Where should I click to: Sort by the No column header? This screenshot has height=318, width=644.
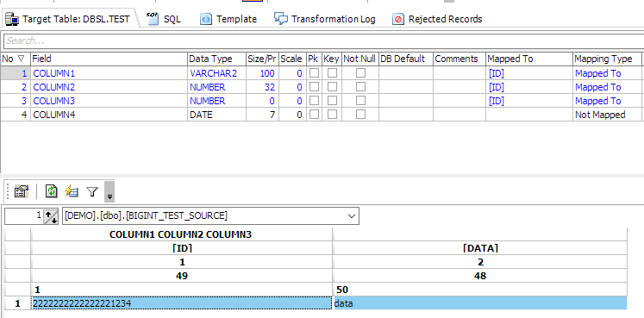pos(16,59)
